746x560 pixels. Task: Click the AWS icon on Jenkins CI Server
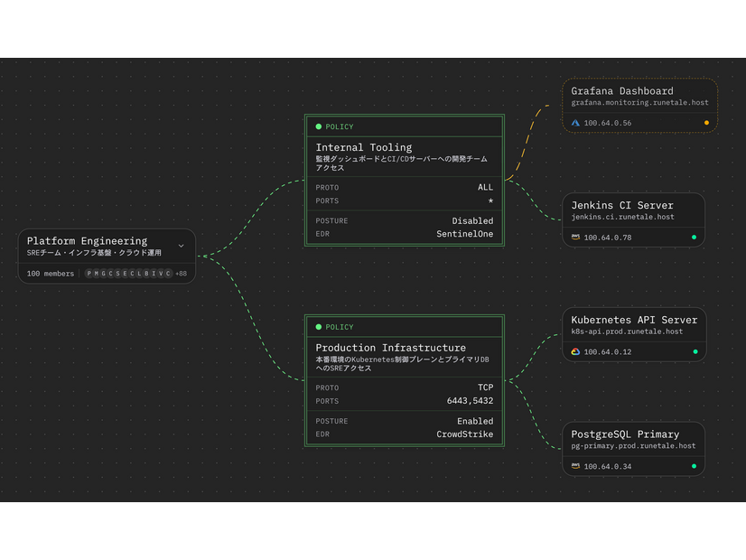(575, 238)
